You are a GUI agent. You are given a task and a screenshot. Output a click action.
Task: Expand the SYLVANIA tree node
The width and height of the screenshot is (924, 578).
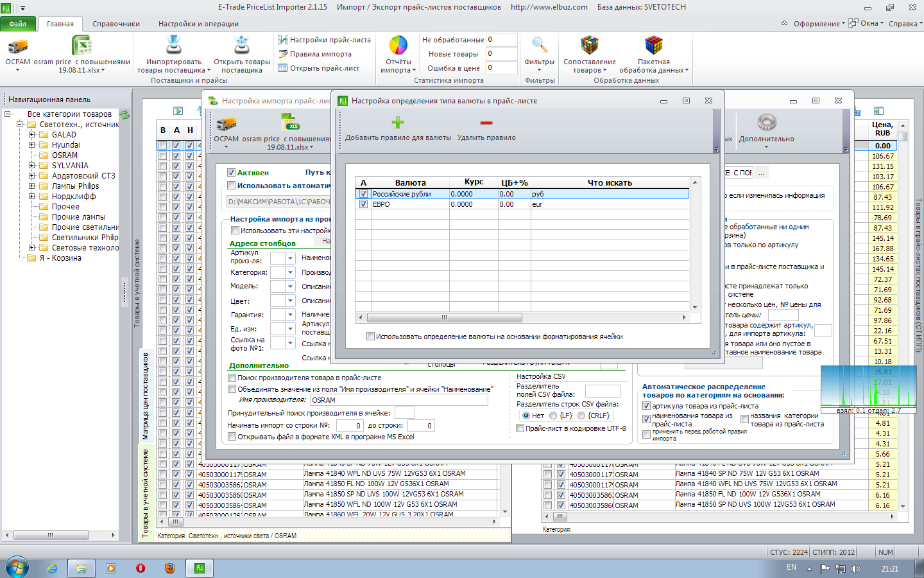(x=31, y=166)
